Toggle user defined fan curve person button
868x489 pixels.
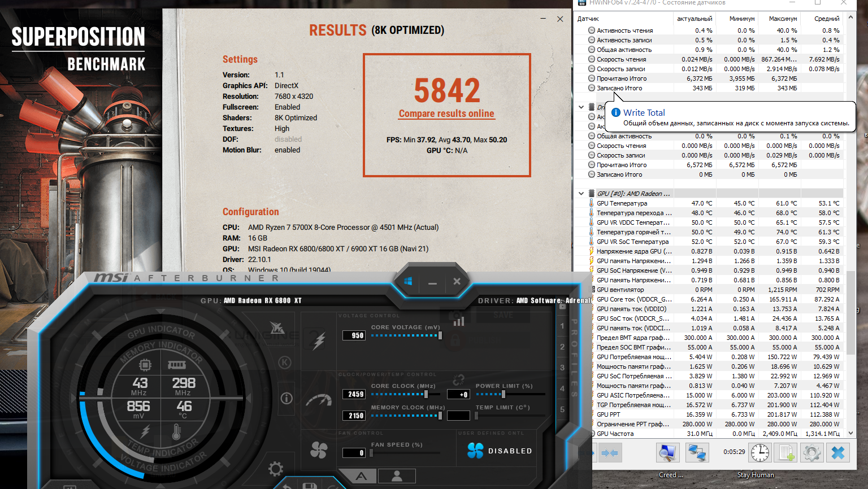[397, 476]
